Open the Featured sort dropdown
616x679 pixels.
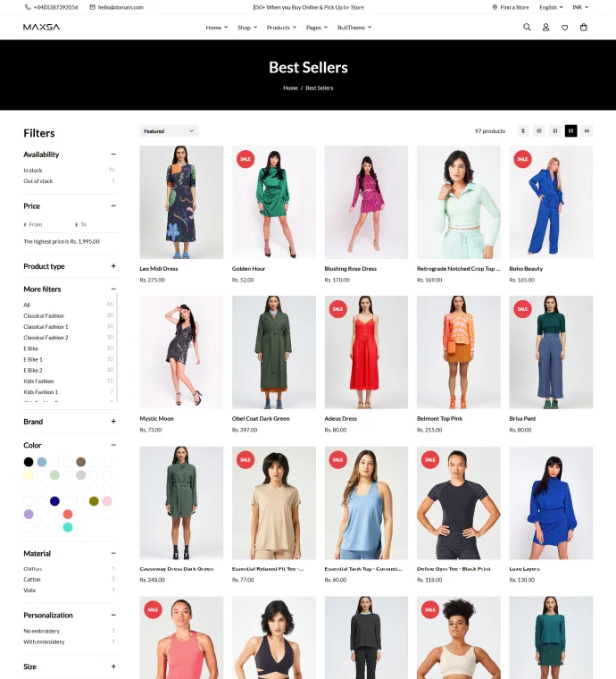tap(169, 130)
